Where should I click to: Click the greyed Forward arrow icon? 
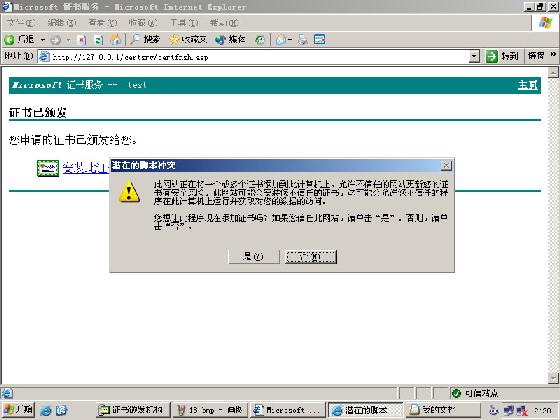pos(55,40)
